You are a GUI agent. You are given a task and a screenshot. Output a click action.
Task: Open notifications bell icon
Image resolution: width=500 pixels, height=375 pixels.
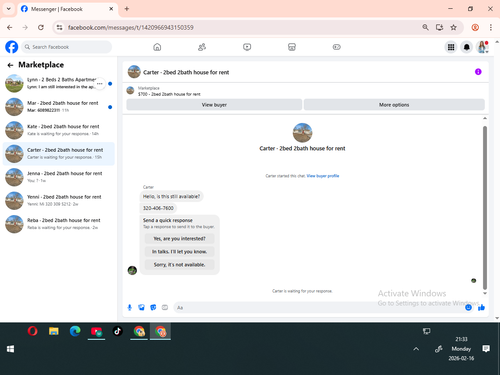(x=467, y=47)
